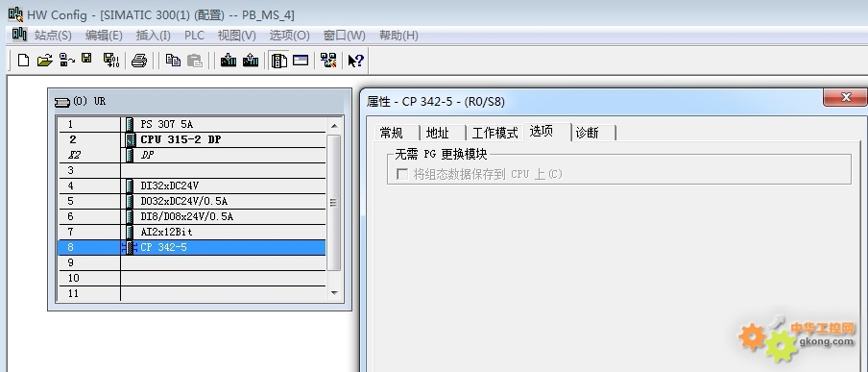Viewport: 868px width, 372px height.
Task: Click the rack list scrollbar thumb
Action: [x=334, y=203]
